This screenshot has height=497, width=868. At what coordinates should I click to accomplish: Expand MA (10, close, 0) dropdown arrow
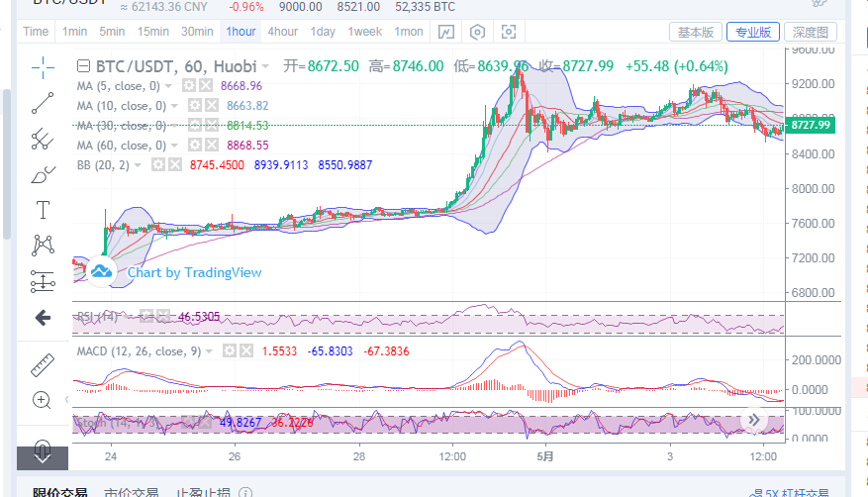174,106
